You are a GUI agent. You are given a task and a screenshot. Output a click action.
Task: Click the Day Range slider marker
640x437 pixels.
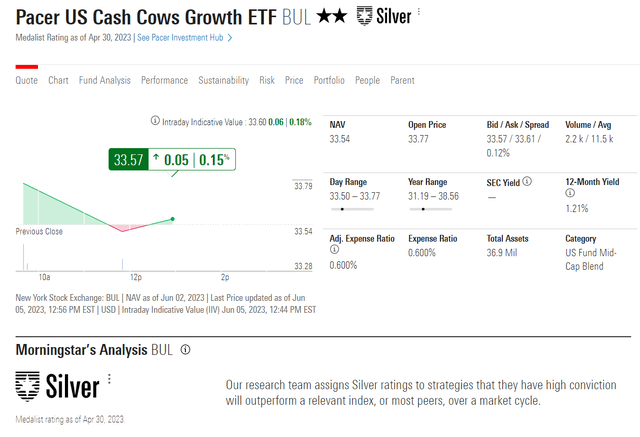pyautogui.click(x=342, y=209)
